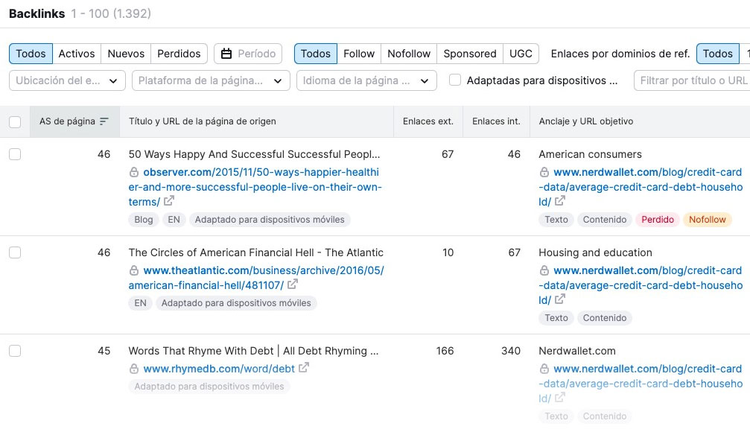Click lock icon before theatlantic.com URL
Image resolution: width=750 pixels, height=432 pixels.
click(x=134, y=271)
